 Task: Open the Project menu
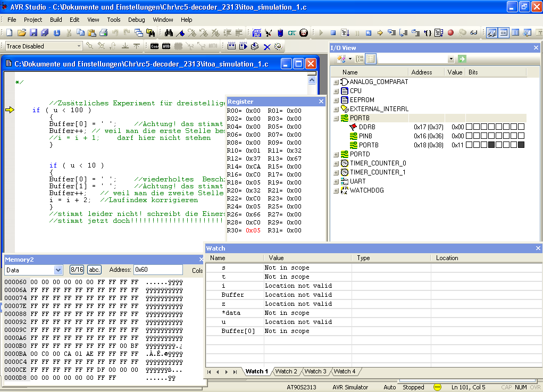pyautogui.click(x=33, y=20)
